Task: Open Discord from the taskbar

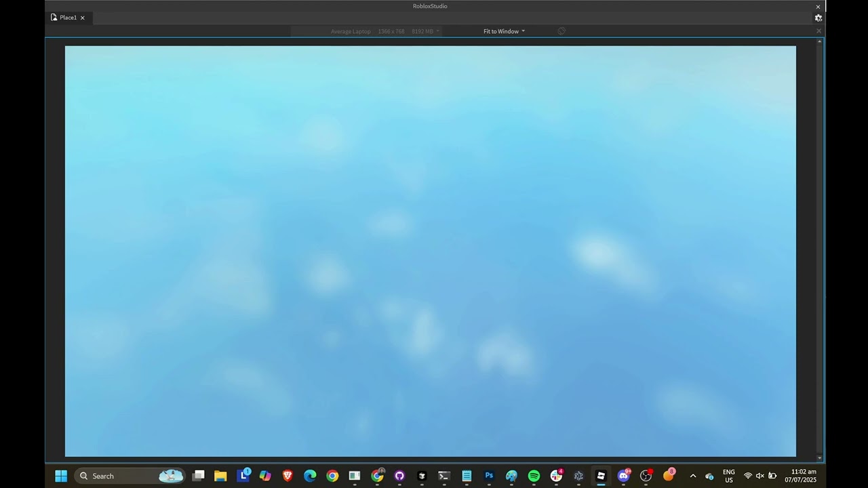Action: coord(623,476)
